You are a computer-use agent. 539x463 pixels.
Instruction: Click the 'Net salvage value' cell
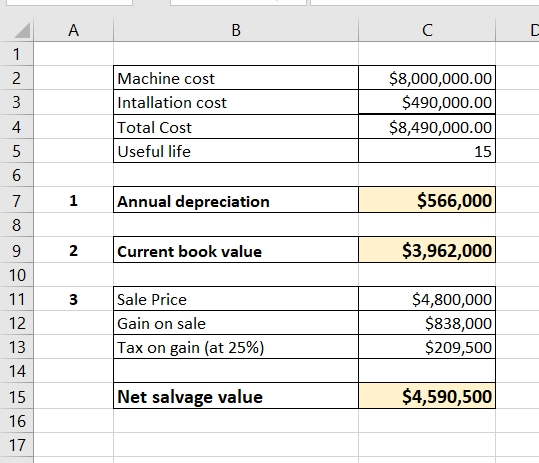[236, 396]
